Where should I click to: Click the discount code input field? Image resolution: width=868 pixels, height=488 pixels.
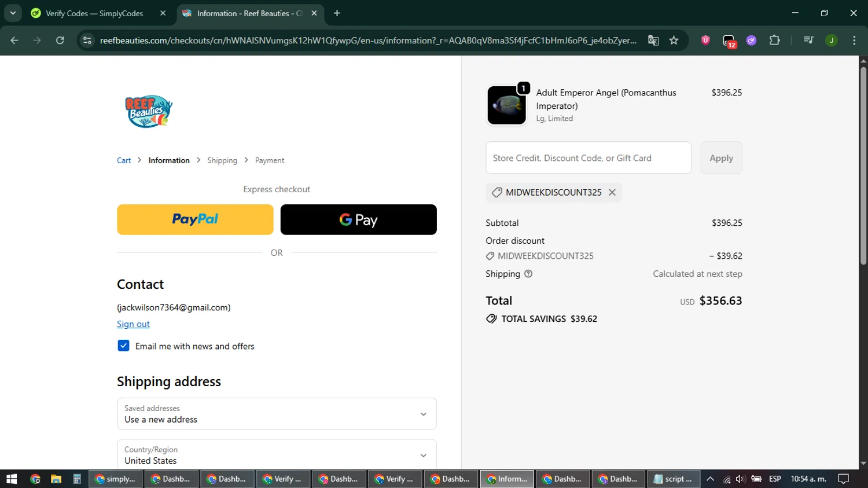[589, 157]
